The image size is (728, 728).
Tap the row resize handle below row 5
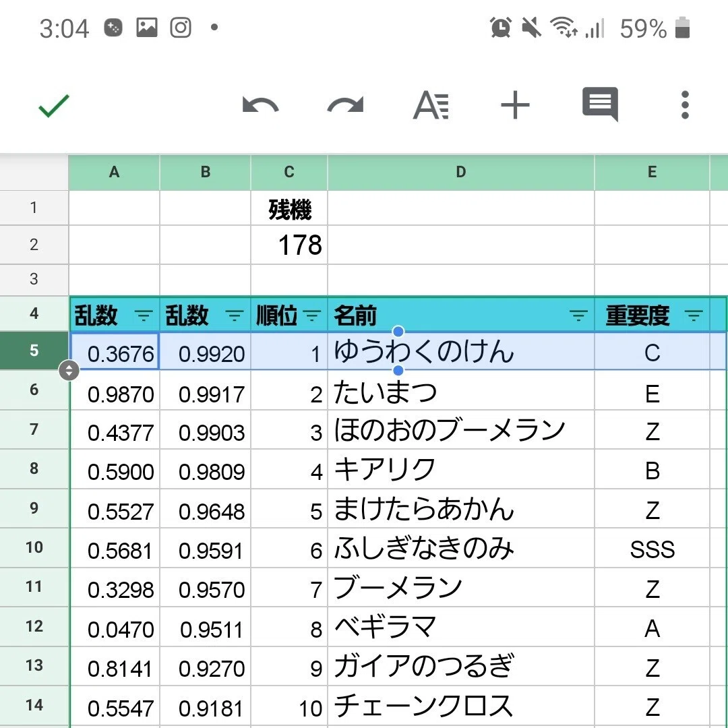coord(69,370)
